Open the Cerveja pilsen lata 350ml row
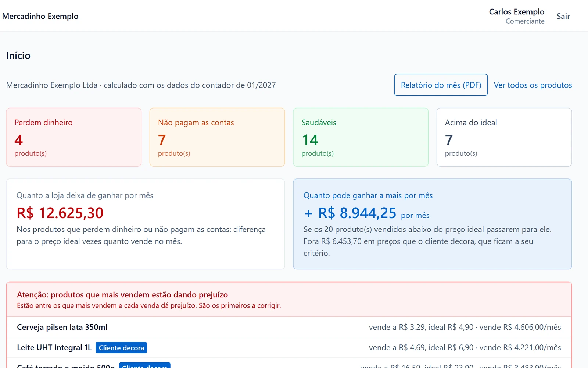 coord(289,327)
